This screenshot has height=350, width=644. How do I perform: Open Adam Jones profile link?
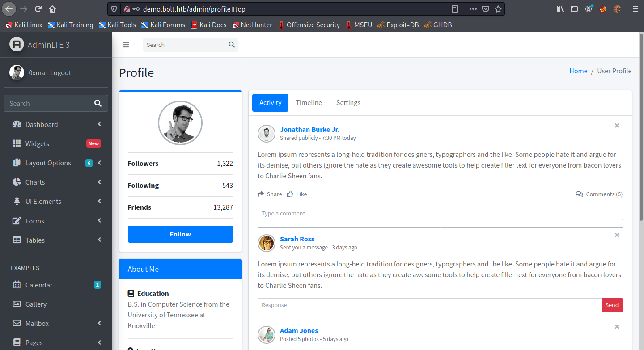(x=299, y=331)
